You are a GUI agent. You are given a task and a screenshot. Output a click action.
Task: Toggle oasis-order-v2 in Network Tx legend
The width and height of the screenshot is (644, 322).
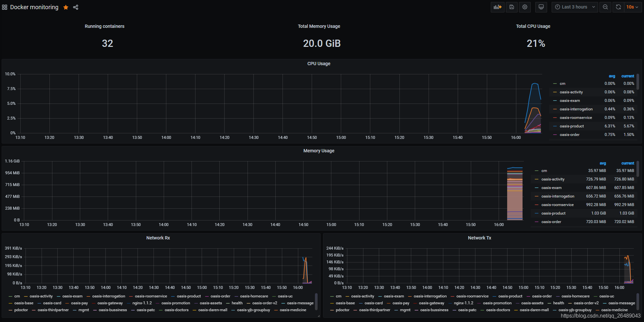[x=586, y=303]
